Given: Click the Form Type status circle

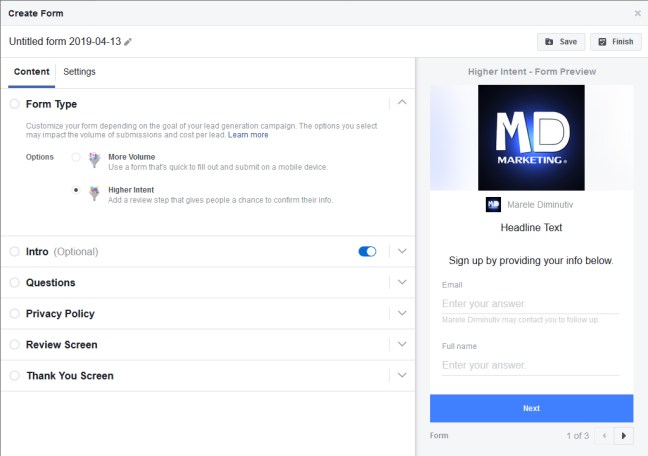Looking at the screenshot, I should 14,104.
